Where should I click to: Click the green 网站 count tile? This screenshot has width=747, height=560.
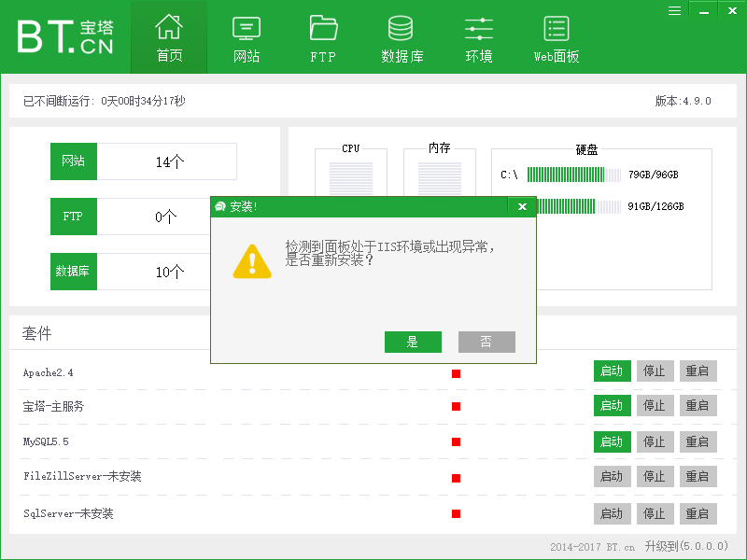coord(74,161)
